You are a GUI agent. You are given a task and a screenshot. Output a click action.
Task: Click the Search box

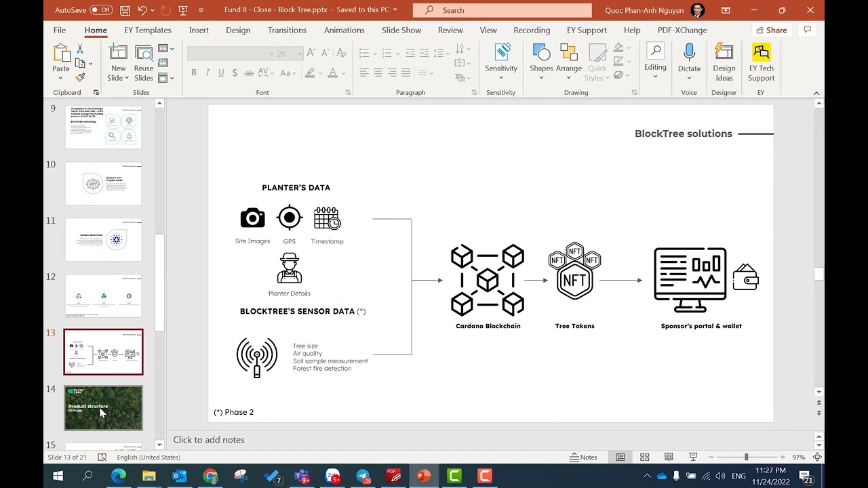coord(502,10)
